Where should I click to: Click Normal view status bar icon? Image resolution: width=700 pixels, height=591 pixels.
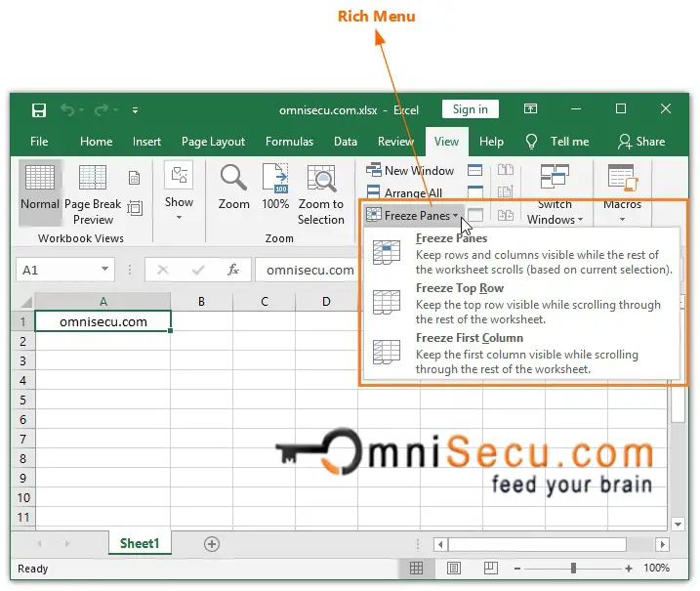(x=416, y=568)
